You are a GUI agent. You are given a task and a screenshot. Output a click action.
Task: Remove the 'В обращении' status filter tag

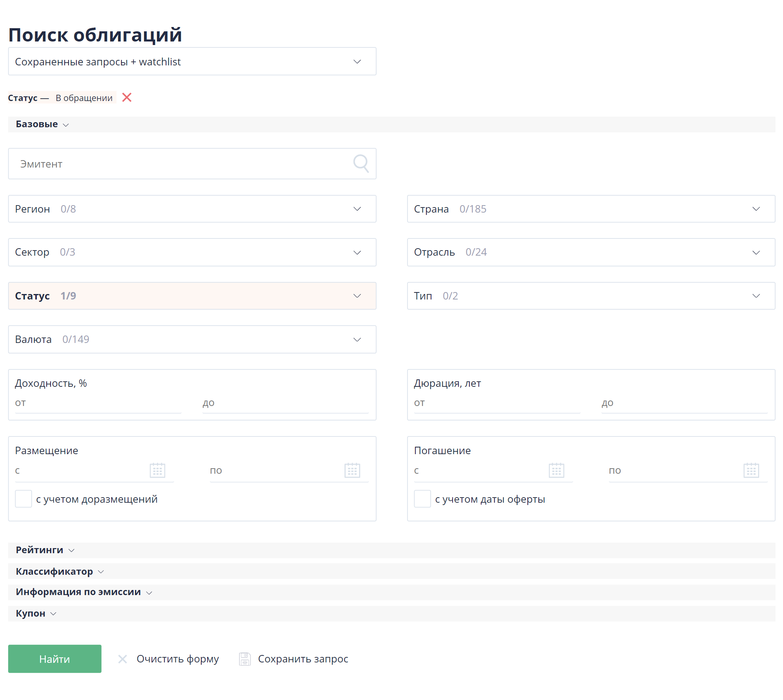click(126, 97)
